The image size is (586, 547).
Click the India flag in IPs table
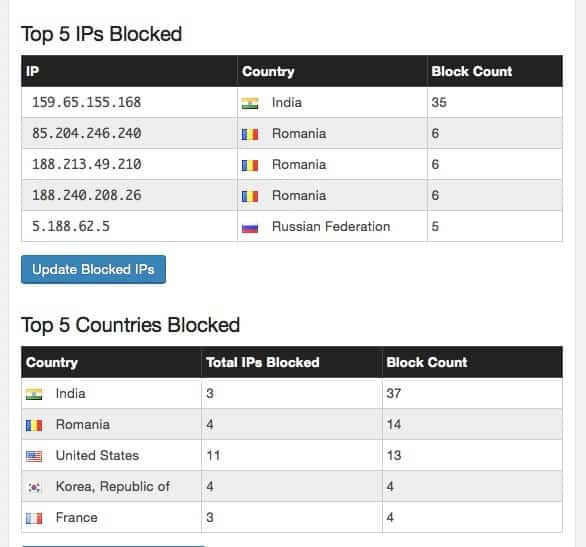click(x=250, y=103)
